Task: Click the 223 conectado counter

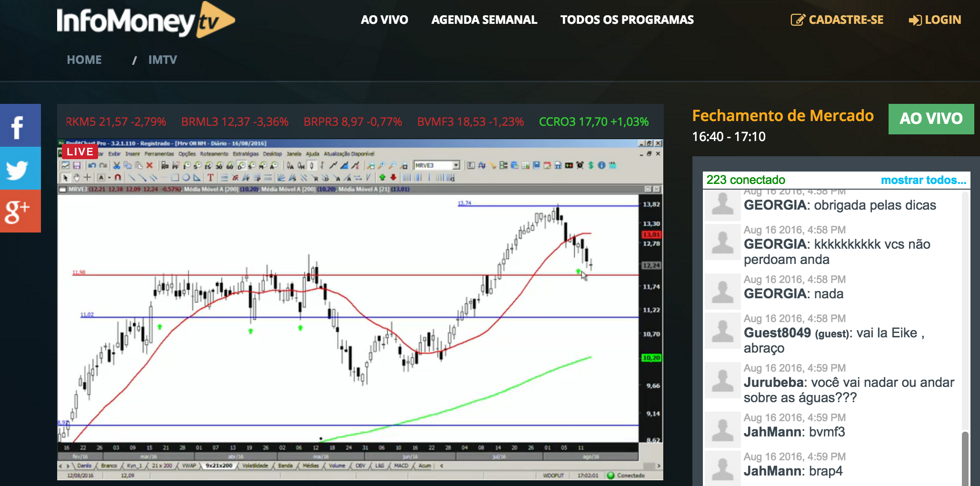Action: pos(746,180)
